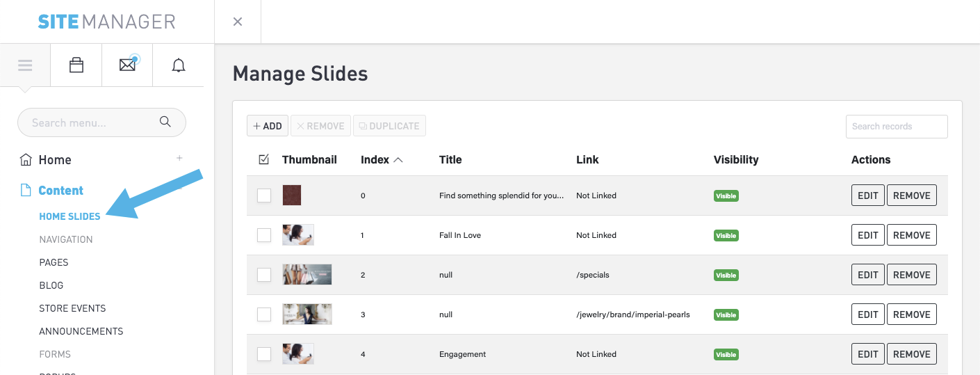
Task: Click the Search records input field
Action: (896, 127)
